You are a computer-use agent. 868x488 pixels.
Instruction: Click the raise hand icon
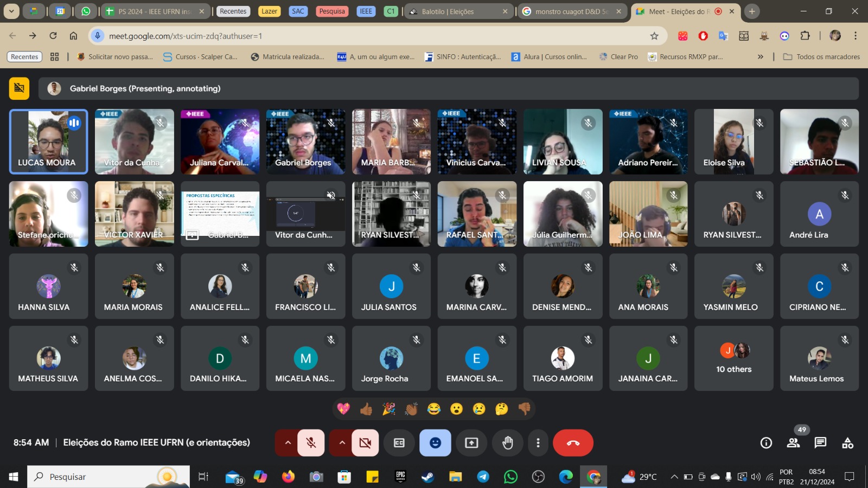pyautogui.click(x=507, y=443)
